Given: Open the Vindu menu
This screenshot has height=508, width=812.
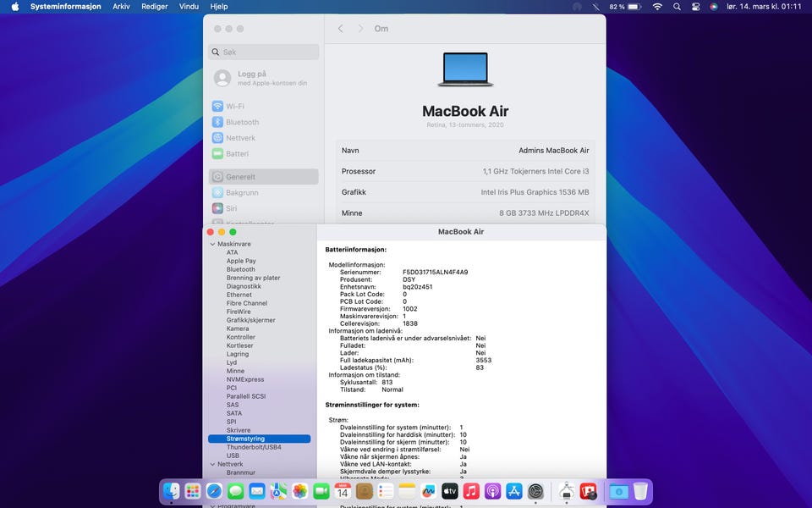Looking at the screenshot, I should [189, 7].
